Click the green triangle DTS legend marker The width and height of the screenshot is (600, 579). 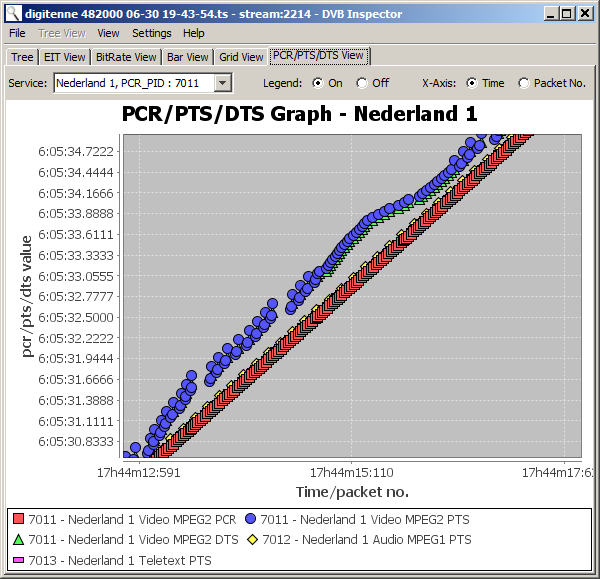click(17, 540)
